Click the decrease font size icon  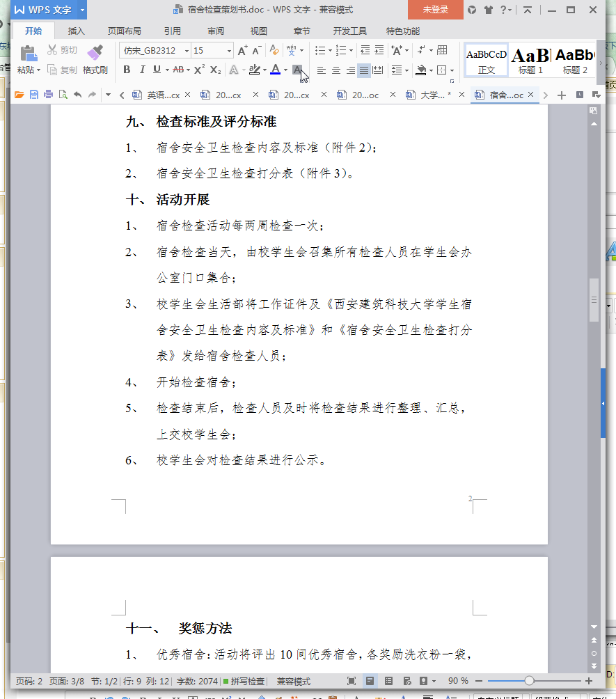(x=256, y=50)
